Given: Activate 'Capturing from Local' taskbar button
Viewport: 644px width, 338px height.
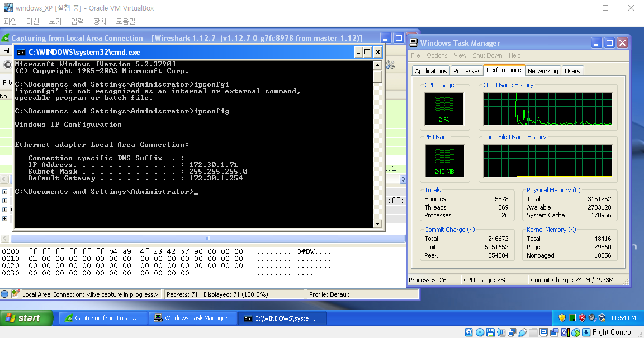Looking at the screenshot, I should (x=103, y=318).
